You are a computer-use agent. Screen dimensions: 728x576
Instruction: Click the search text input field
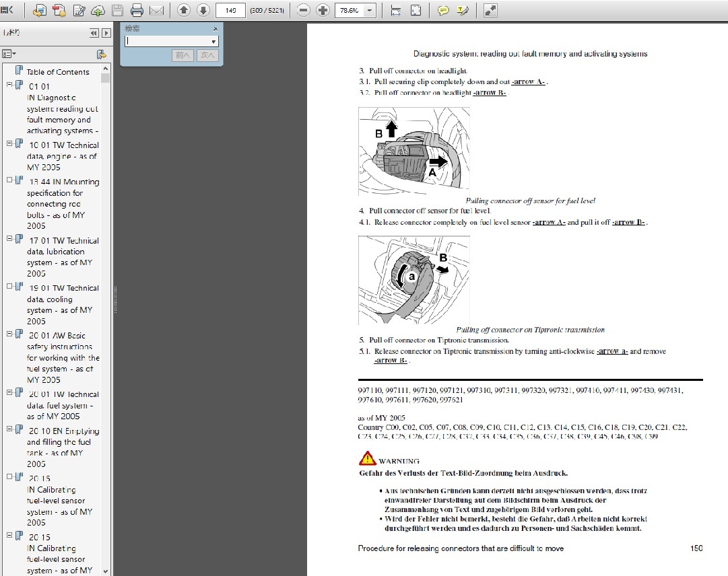pyautogui.click(x=168, y=41)
